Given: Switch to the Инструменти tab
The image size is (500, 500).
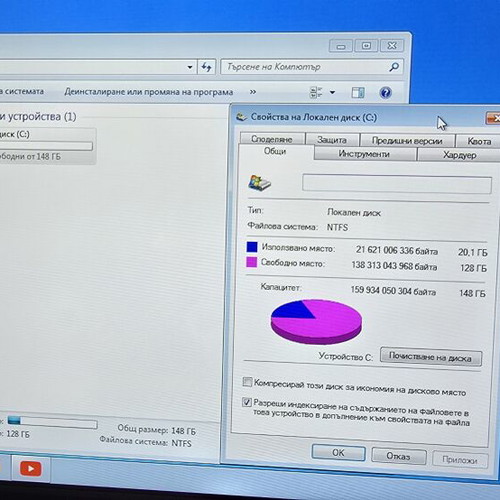Looking at the screenshot, I should pos(364,154).
